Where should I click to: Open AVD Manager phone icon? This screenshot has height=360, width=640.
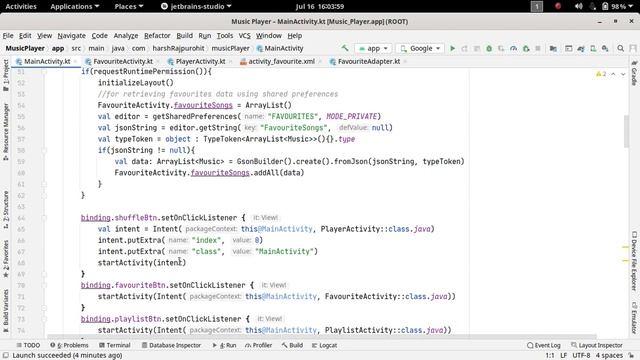point(593,48)
